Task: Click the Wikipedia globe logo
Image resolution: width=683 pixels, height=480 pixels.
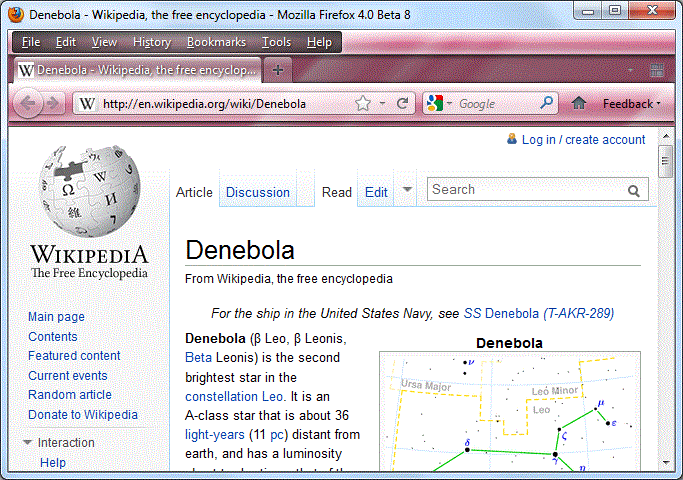Action: coord(90,191)
